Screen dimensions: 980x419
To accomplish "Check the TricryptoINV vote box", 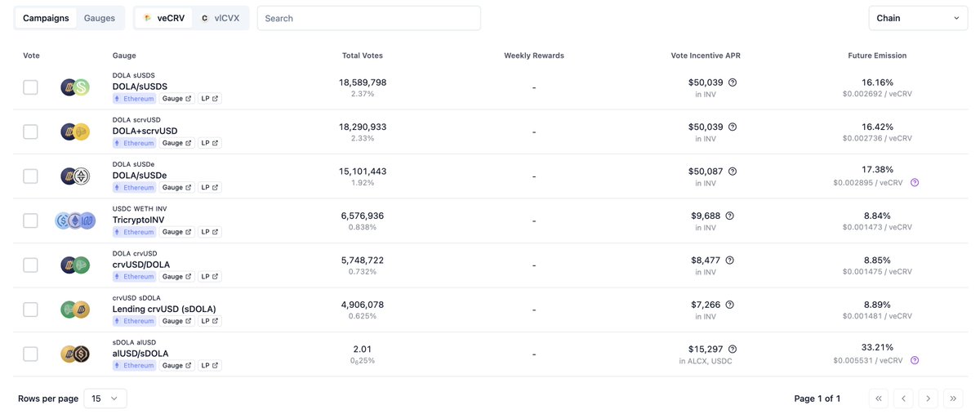I will click(x=30, y=221).
